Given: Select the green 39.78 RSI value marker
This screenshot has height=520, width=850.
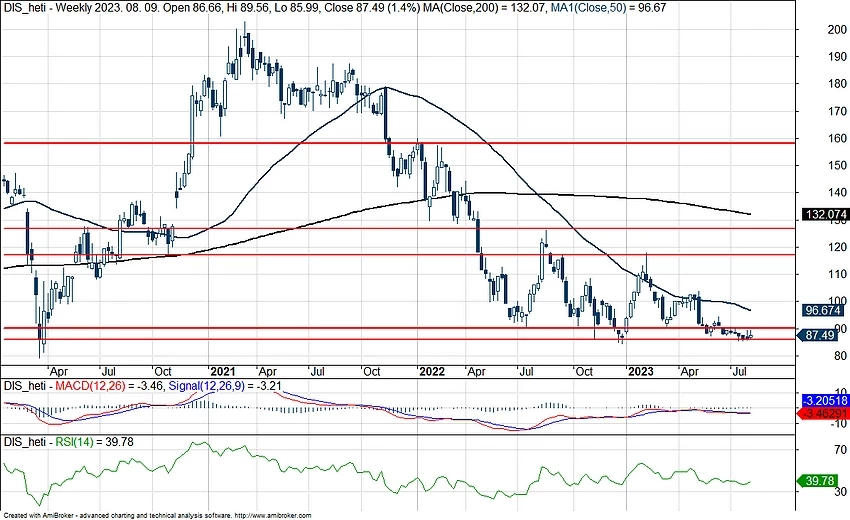Looking at the screenshot, I should point(819,481).
